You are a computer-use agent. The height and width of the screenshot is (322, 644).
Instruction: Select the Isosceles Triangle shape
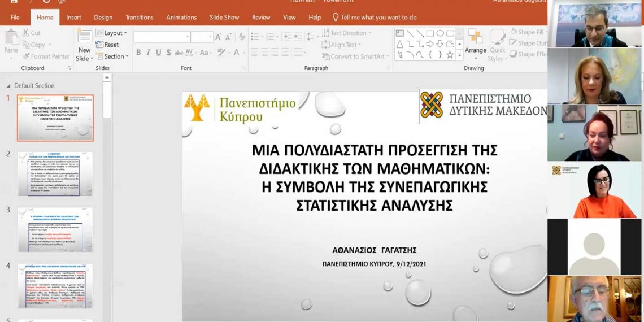(x=400, y=44)
